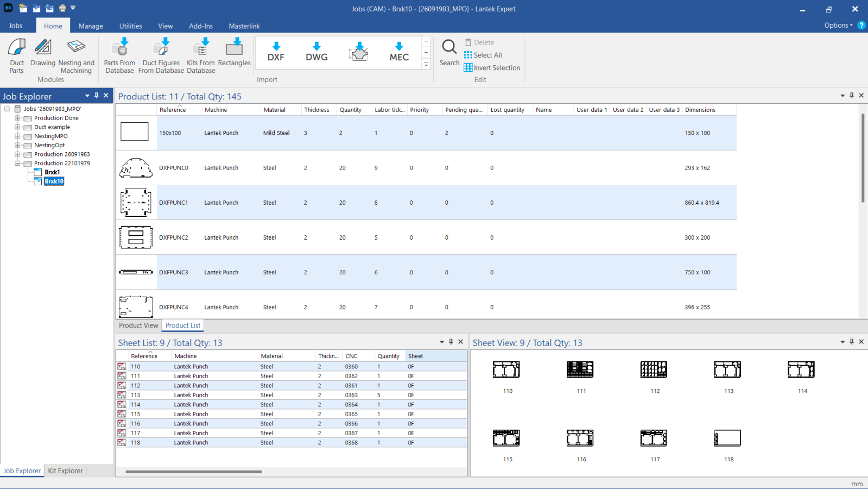Open the Options dropdown menu
This screenshot has height=489, width=868.
[x=838, y=26]
